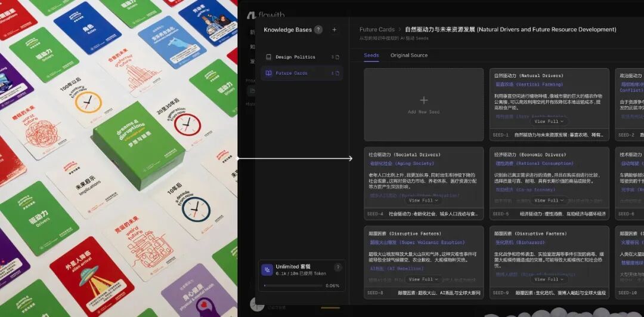
Task: Click the SEED-1 footer title text
Action: point(560,135)
